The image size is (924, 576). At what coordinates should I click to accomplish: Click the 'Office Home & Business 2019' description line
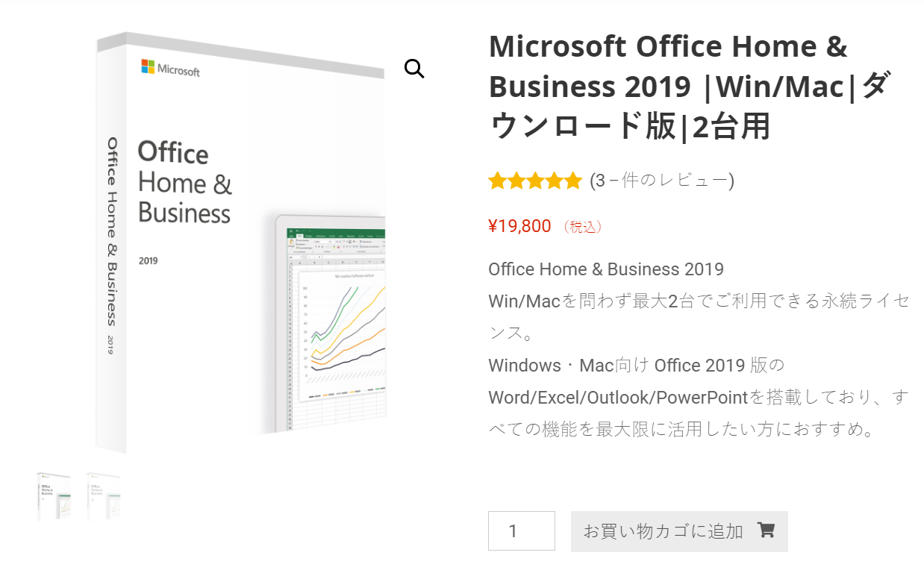click(606, 269)
